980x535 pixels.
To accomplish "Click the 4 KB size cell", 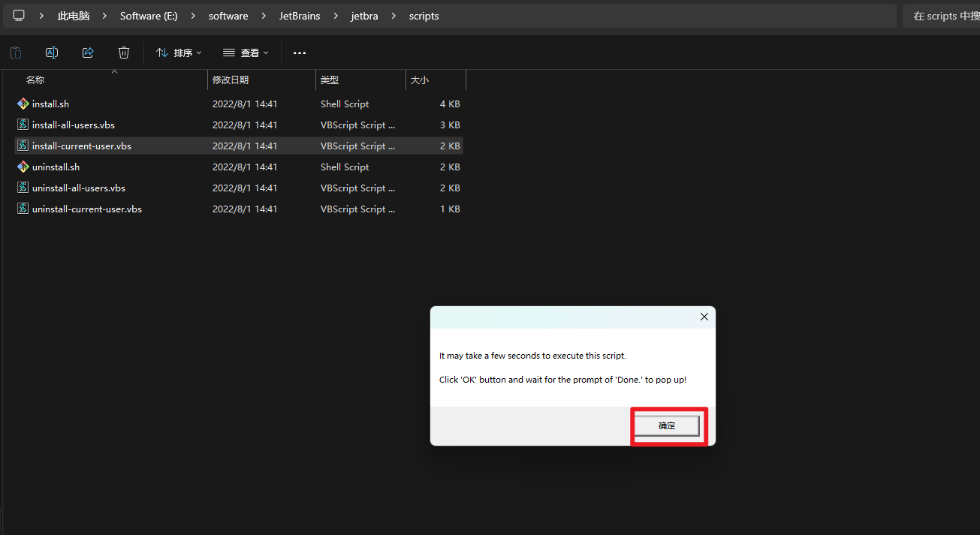I will tap(450, 104).
